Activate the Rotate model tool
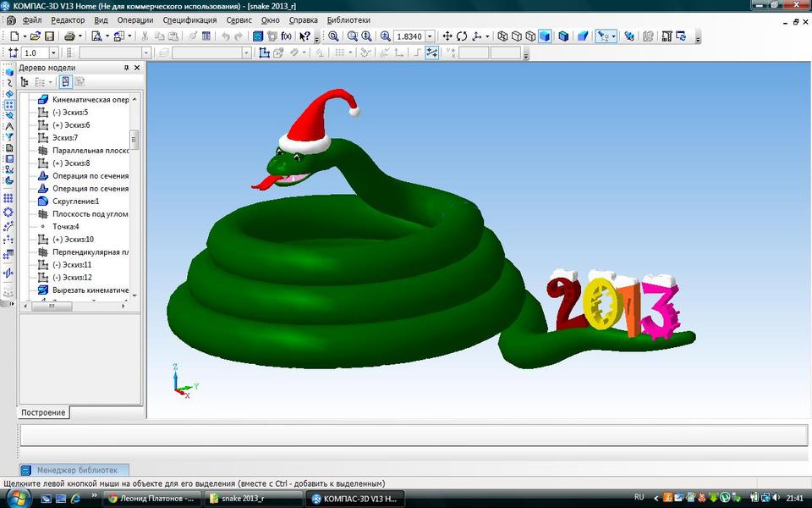The height and width of the screenshot is (508, 812). tap(461, 36)
